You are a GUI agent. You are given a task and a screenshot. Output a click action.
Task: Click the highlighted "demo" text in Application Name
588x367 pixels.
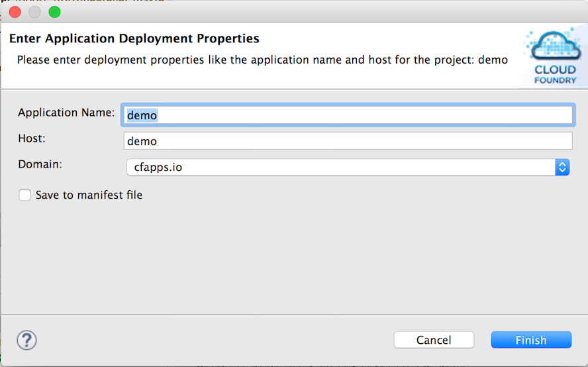tap(142, 115)
